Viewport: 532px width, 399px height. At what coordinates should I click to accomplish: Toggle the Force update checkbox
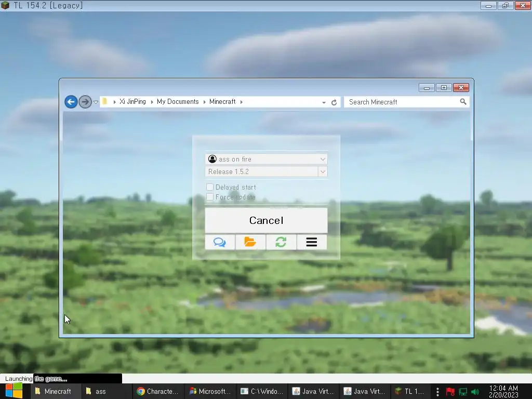[210, 197]
